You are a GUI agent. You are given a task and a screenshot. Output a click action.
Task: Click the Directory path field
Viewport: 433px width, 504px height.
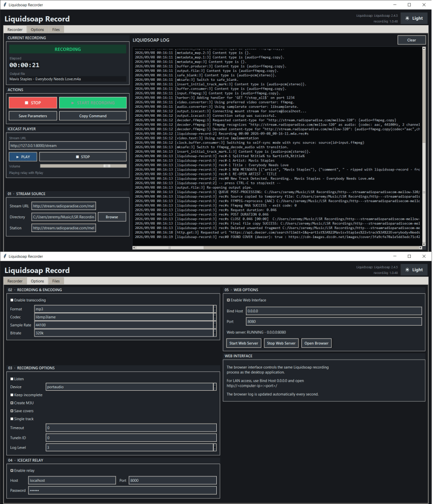(64, 217)
